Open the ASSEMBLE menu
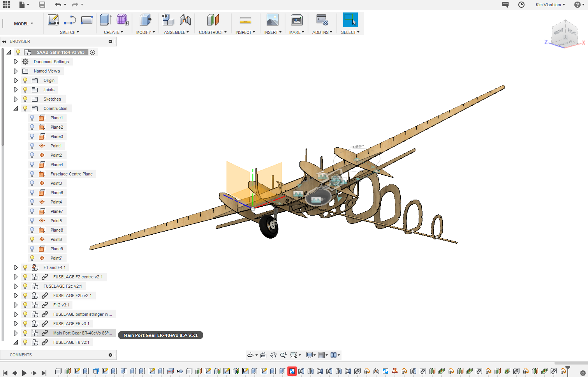This screenshot has height=377, width=588. tap(176, 32)
